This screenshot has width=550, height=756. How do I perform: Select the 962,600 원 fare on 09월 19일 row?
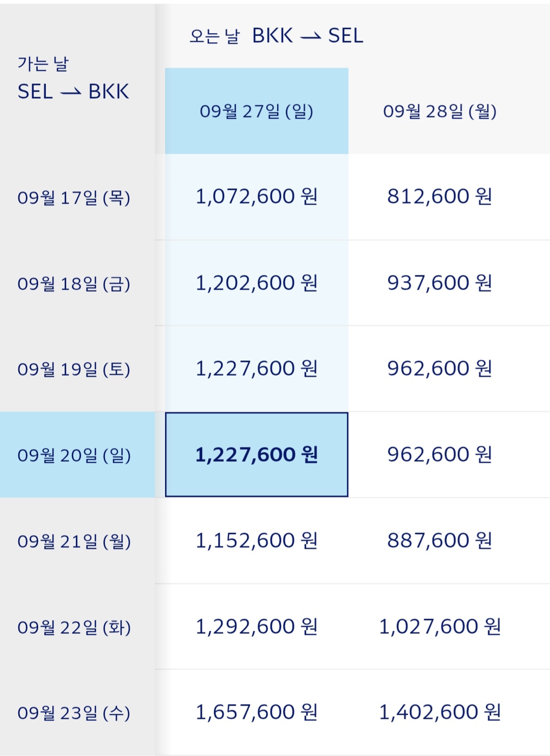point(439,369)
